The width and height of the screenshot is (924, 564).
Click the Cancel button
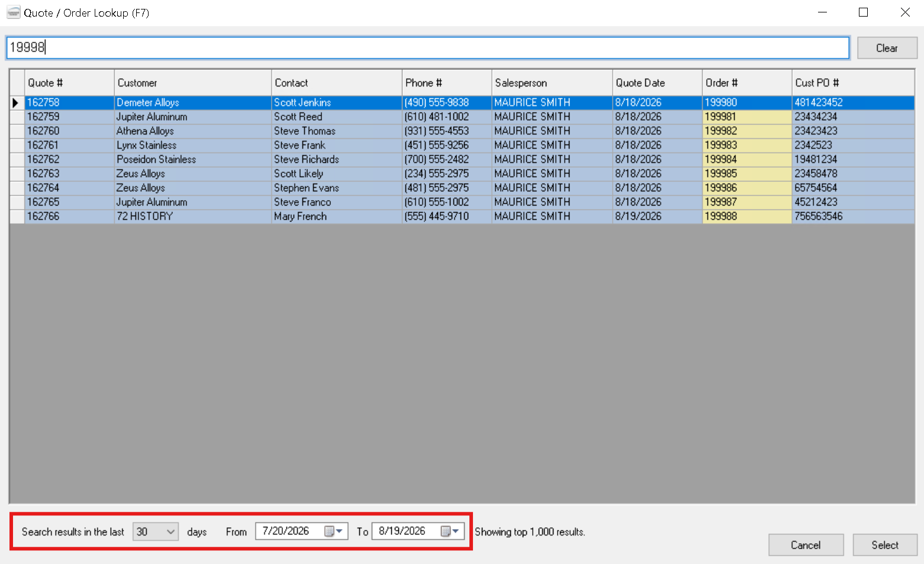(806, 545)
